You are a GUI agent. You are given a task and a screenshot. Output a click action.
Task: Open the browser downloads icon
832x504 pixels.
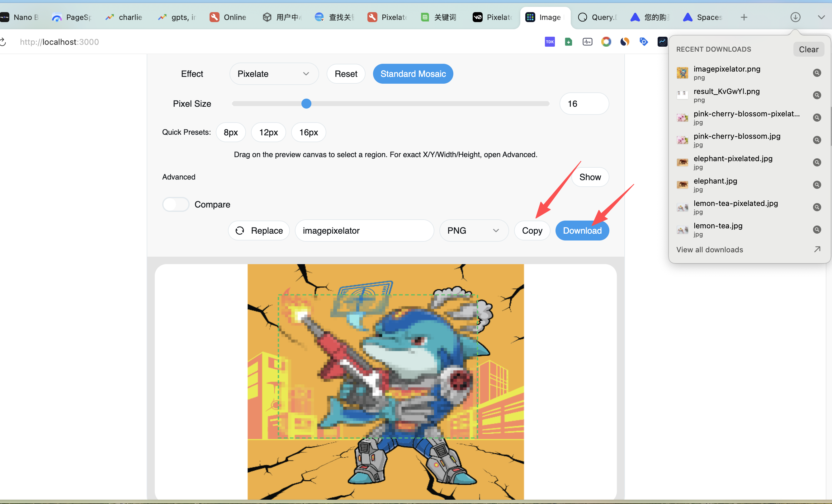[795, 17]
